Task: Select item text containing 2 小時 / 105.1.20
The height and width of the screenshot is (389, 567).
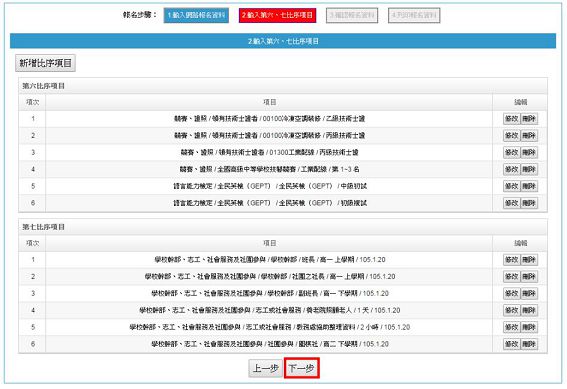Action: [270, 327]
